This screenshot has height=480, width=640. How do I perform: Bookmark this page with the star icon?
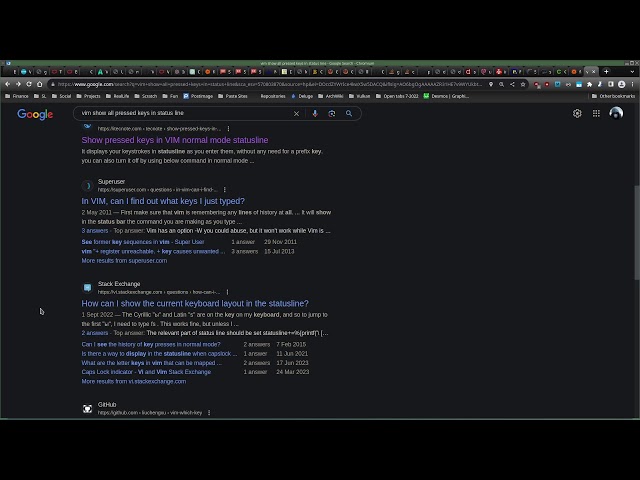523,84
